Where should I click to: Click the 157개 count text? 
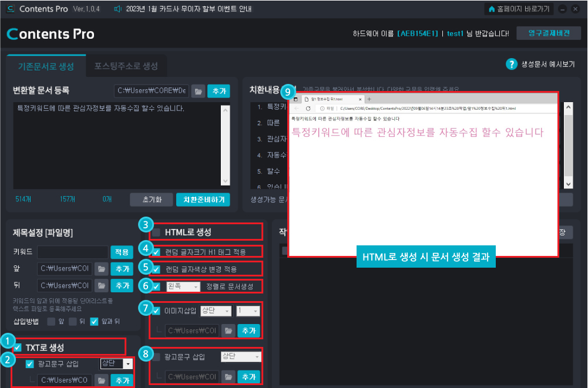(x=68, y=199)
